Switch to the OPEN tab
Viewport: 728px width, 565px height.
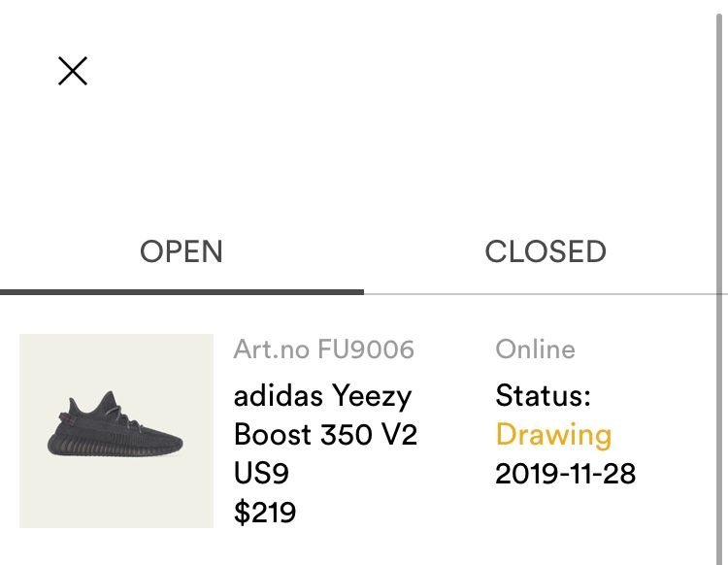[x=182, y=251]
